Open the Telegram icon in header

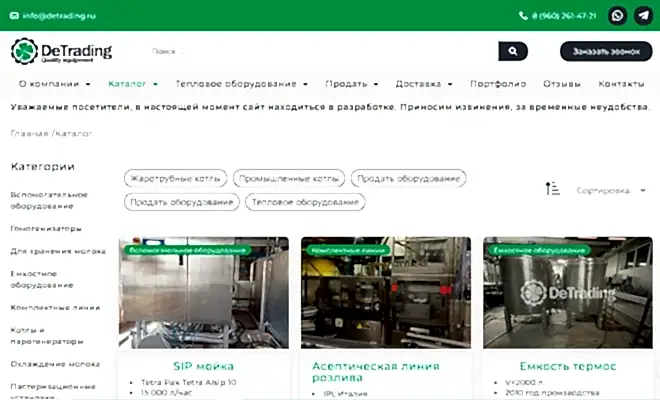point(644,16)
